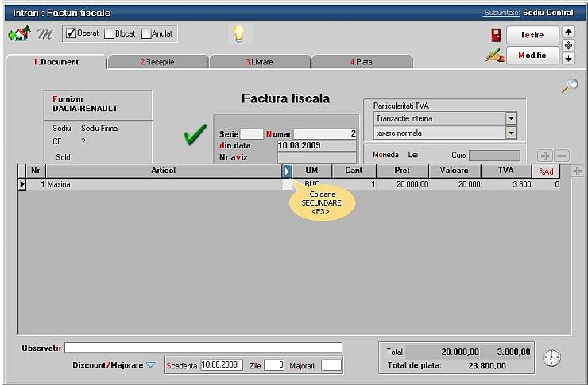Click the down arrow button
The width and height of the screenshot is (588, 385).
click(568, 59)
